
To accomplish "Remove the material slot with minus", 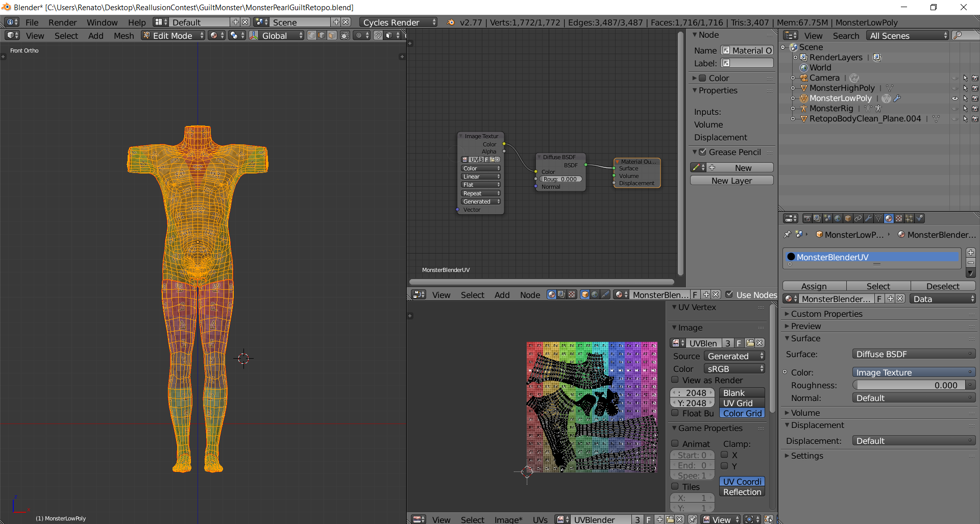I will (x=971, y=262).
